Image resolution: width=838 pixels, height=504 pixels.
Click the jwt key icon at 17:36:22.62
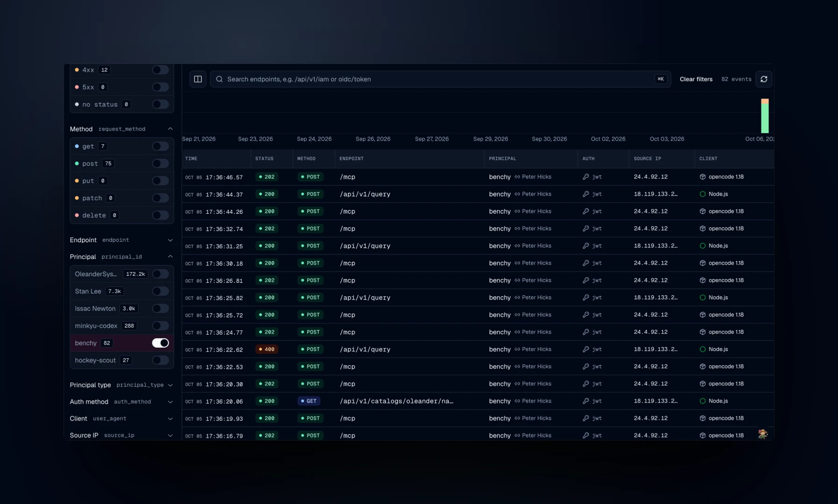[x=586, y=350]
